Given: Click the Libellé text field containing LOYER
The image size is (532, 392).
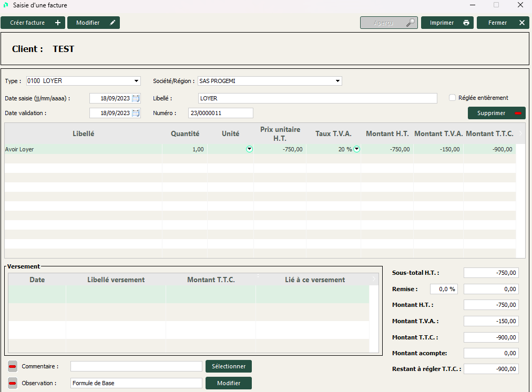Looking at the screenshot, I should click(317, 98).
